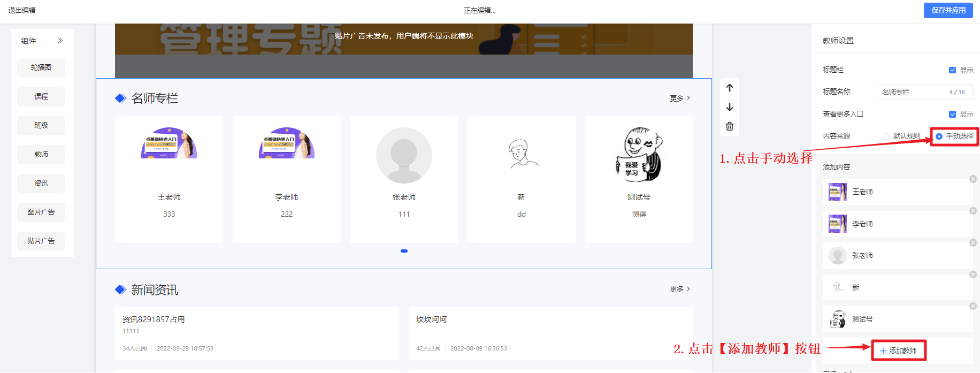Open 更多 in 新闻资讯 section
Screen dimensions: 980x373
[680, 289]
